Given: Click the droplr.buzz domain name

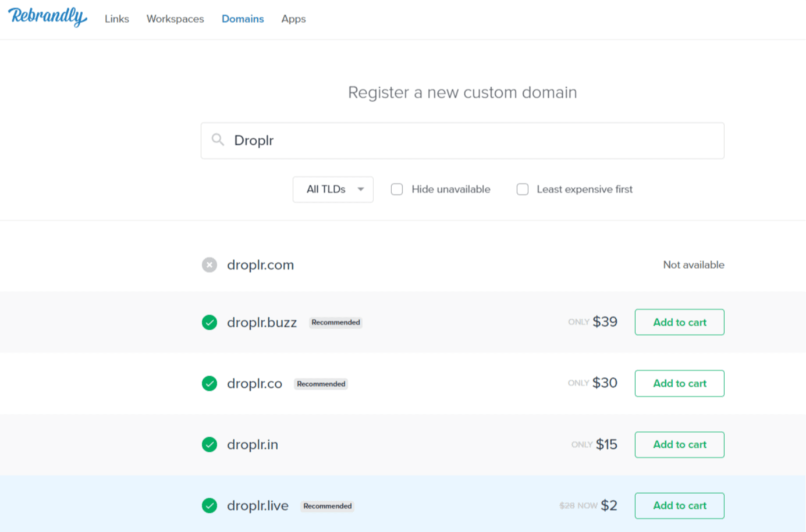Looking at the screenshot, I should pyautogui.click(x=262, y=323).
